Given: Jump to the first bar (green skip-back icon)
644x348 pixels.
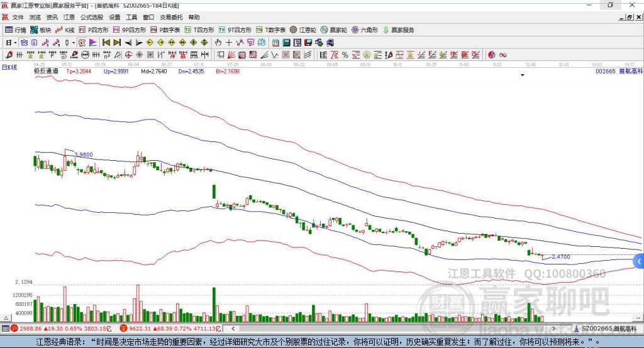Looking at the screenshot, I should coord(106,43).
